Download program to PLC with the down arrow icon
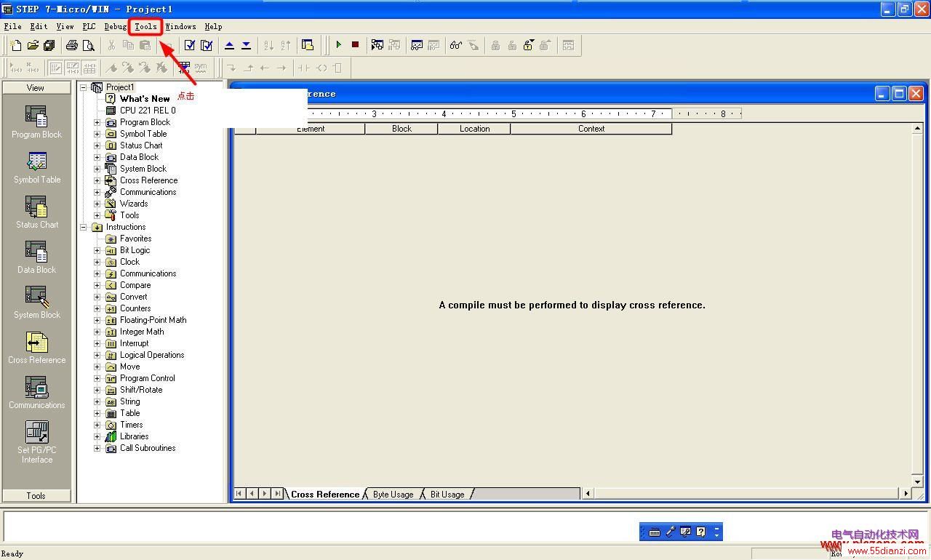Screen dimensions: 931x560 246,45
